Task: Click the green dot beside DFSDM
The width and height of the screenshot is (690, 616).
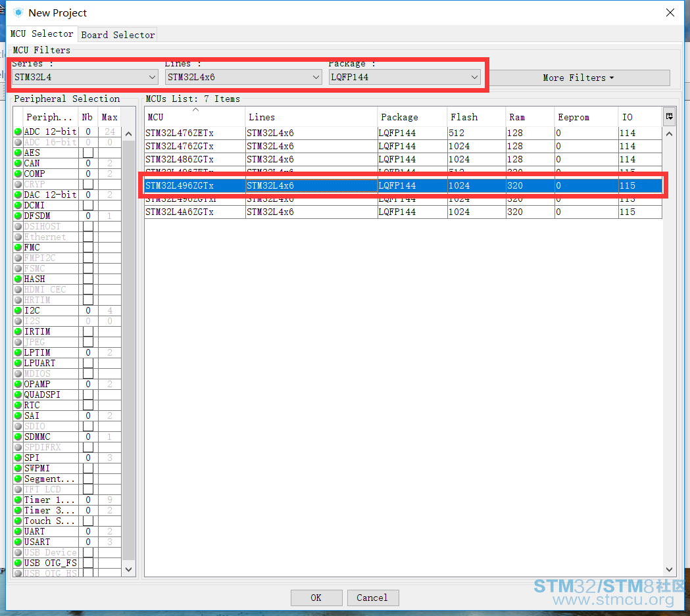Action: point(18,216)
